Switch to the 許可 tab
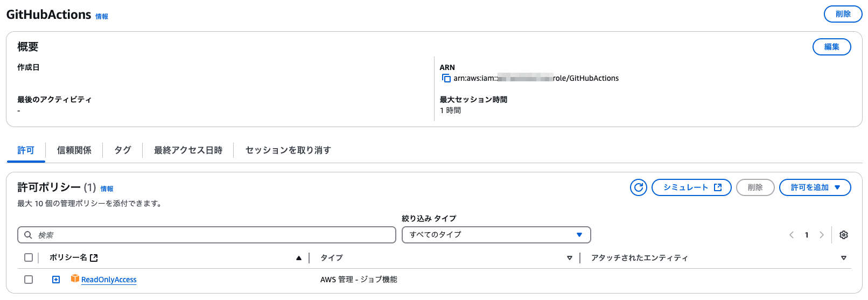This screenshot has height=300, width=868. pos(26,150)
